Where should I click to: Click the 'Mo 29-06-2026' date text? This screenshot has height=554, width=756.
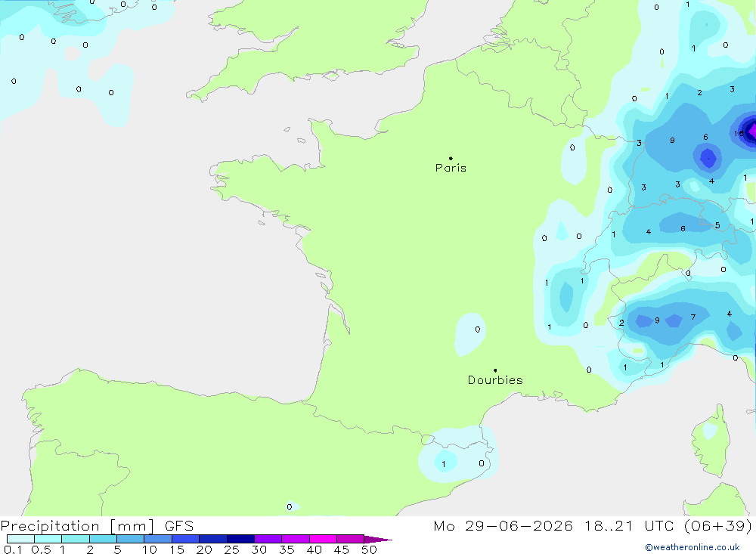(x=503, y=526)
